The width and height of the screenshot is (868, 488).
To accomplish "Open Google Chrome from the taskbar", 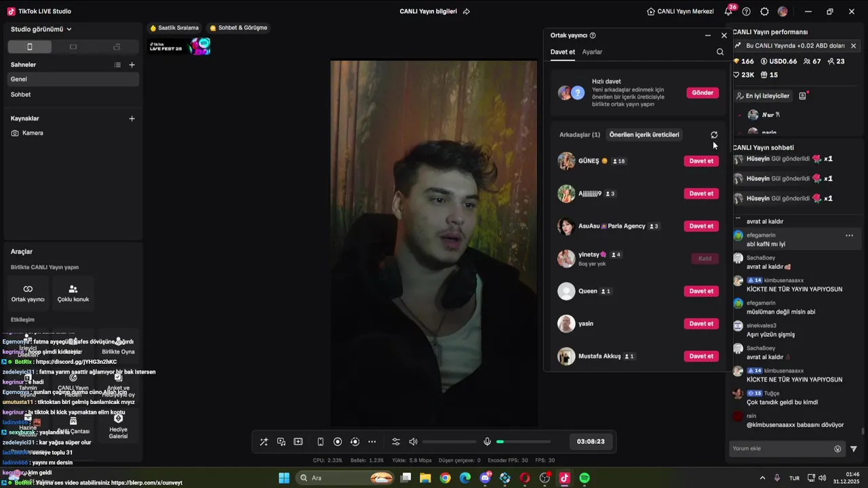I will pos(445,478).
